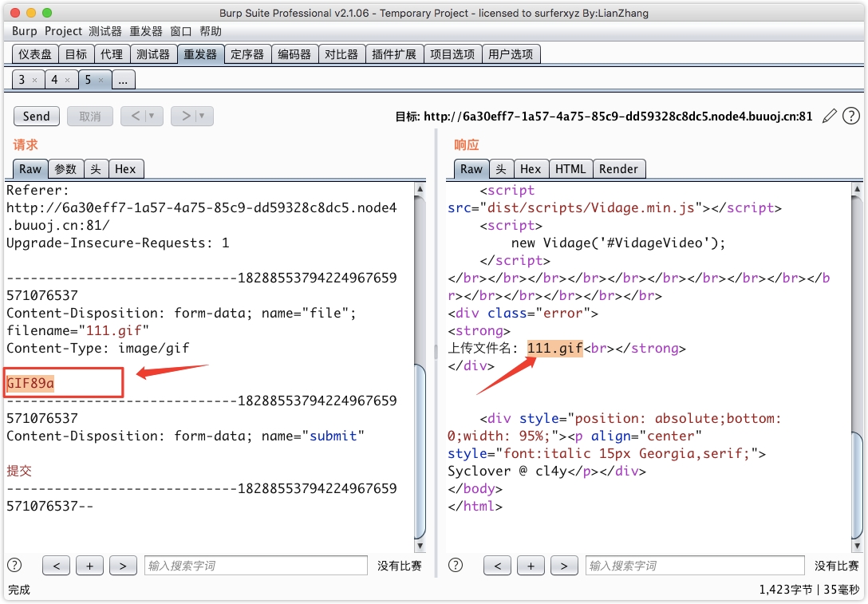Click the 取消 cancel button

(x=89, y=116)
